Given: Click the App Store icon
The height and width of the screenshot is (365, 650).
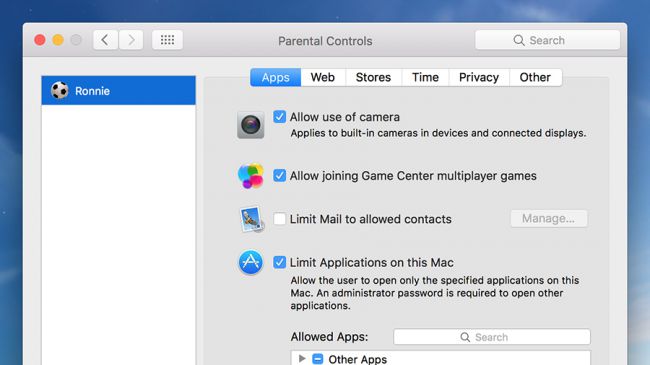Looking at the screenshot, I should [250, 262].
